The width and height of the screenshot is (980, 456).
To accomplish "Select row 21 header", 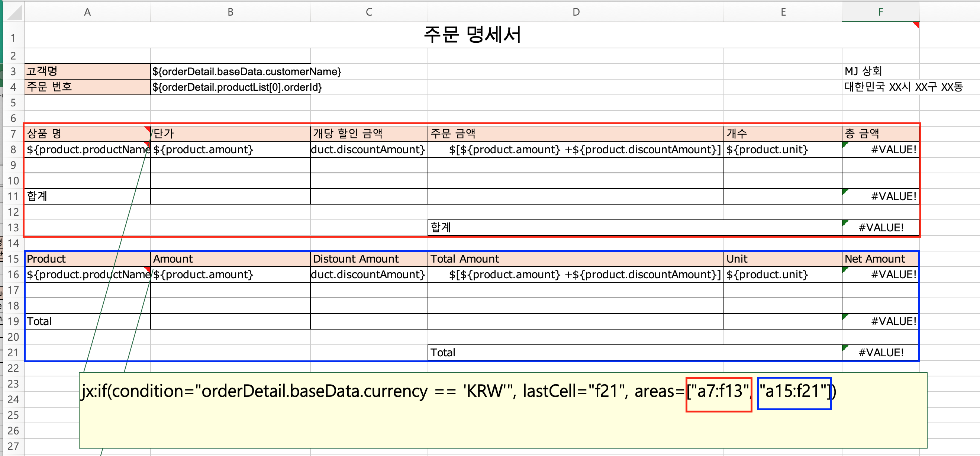I will point(13,353).
